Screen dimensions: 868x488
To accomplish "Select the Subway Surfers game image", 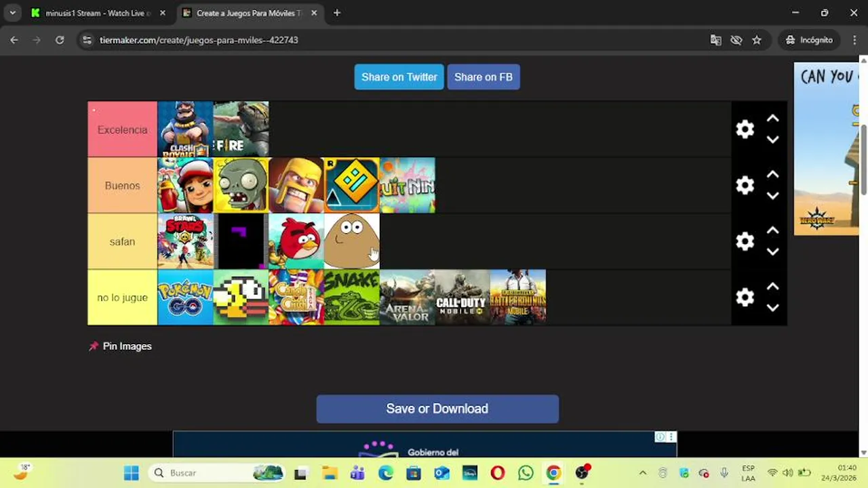I will coord(185,185).
